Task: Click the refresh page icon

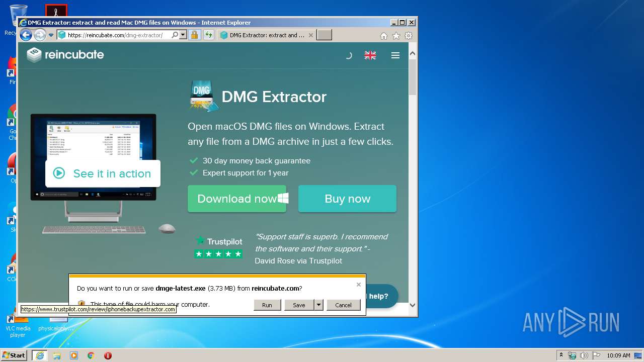Action: click(x=208, y=35)
